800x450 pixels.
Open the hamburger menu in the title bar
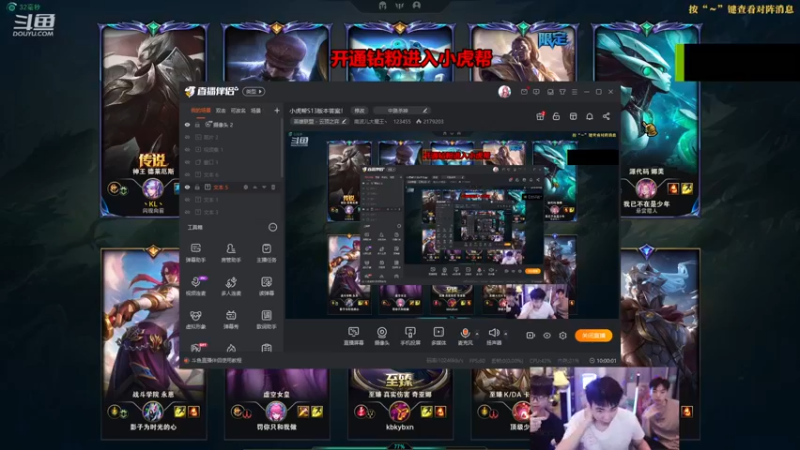(574, 92)
